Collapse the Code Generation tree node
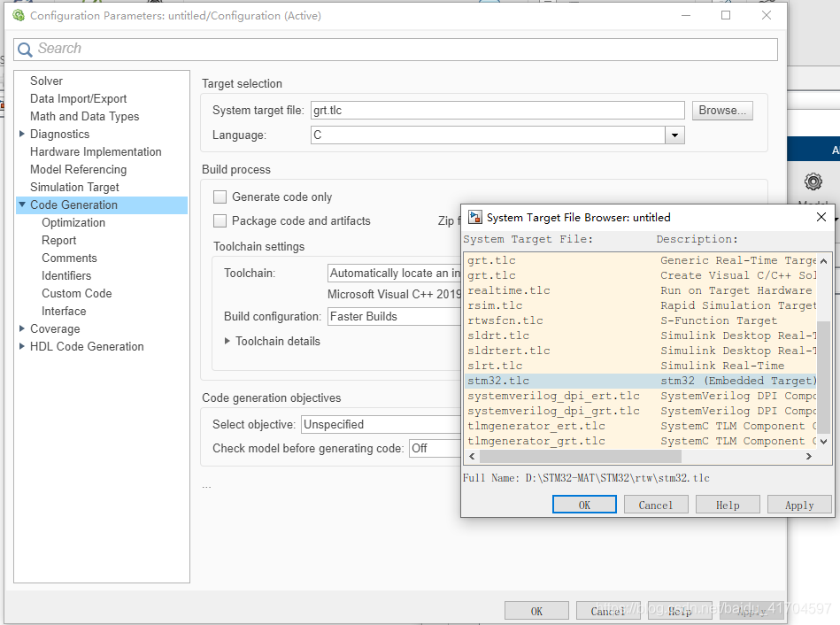Viewport: 840px width, 625px height. coord(22,204)
